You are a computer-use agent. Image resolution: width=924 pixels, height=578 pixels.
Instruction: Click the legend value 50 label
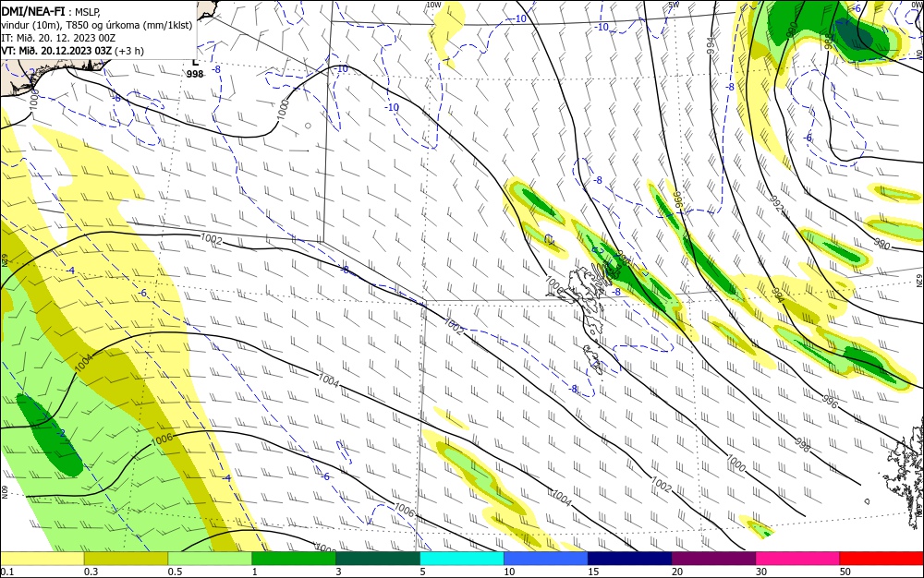coord(845,572)
